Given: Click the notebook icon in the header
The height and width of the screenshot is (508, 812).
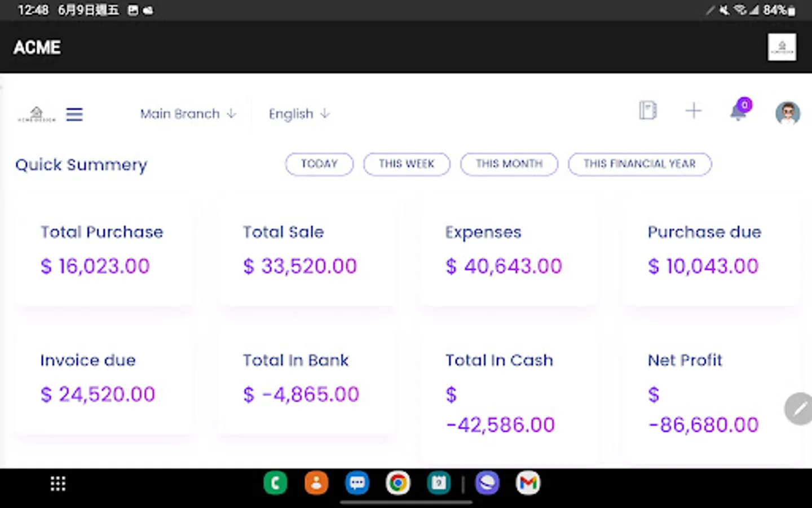Looking at the screenshot, I should [647, 110].
